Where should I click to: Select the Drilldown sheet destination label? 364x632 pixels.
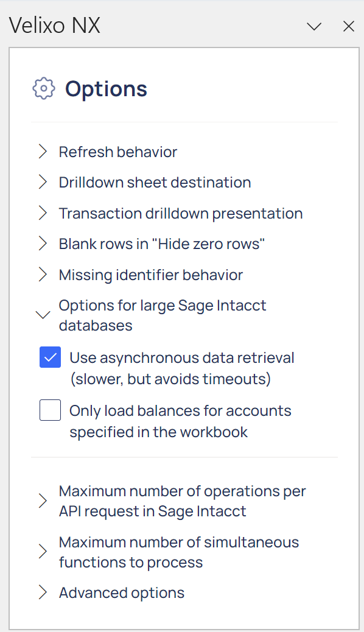[155, 183]
